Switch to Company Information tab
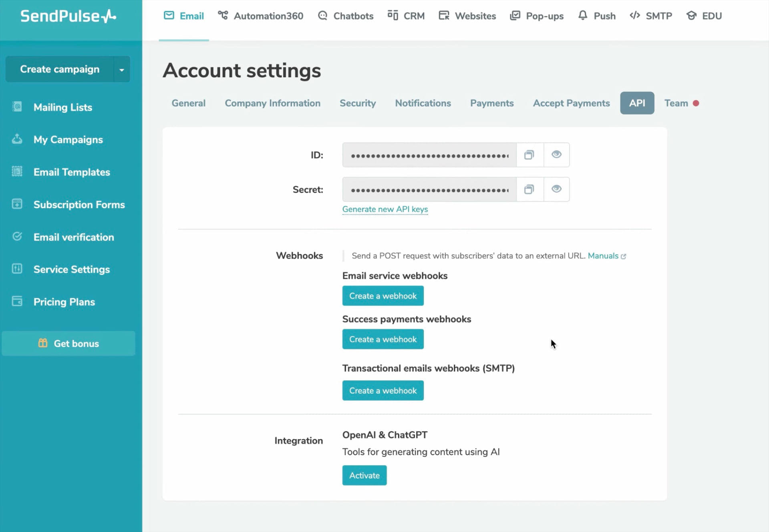 pos(272,103)
